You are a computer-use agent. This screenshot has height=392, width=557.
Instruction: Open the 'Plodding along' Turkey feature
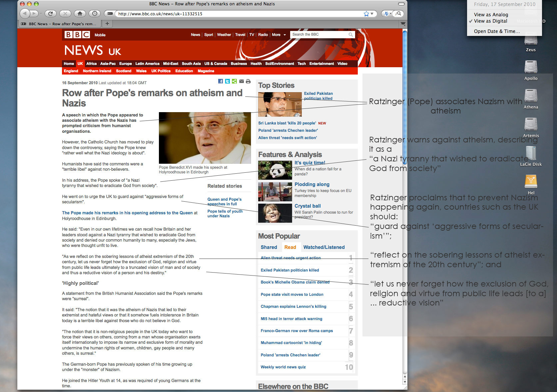coord(312,184)
